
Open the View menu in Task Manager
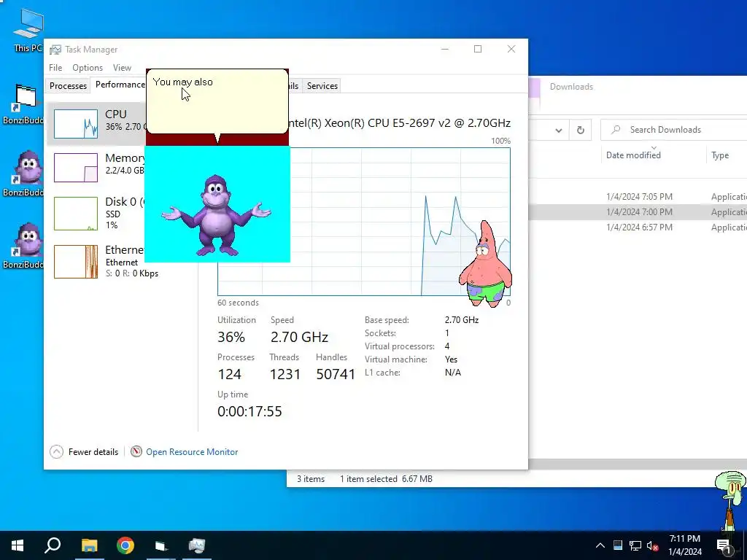click(x=122, y=68)
